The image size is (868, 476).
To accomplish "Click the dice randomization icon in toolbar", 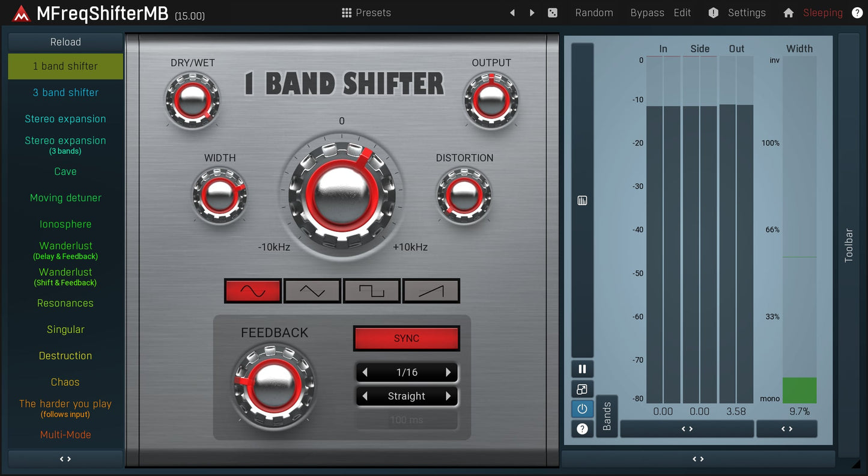I will click(x=553, y=12).
